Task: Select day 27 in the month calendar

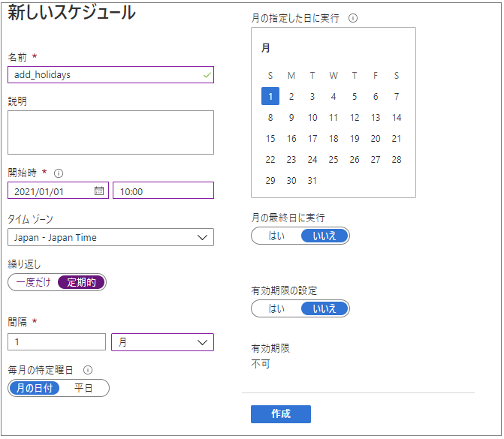Action: tap(376, 159)
